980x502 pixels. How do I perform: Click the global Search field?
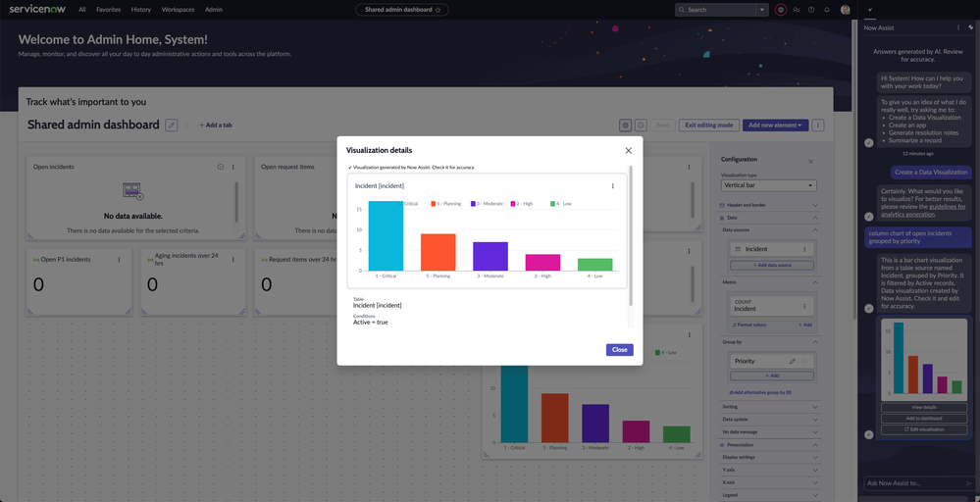click(x=714, y=10)
